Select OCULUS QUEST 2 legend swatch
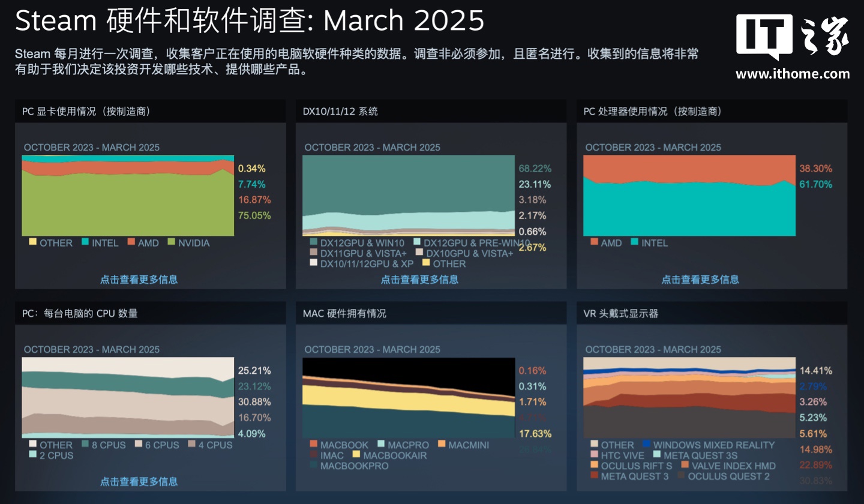Screen dimensions: 864x504 [x=681, y=476]
